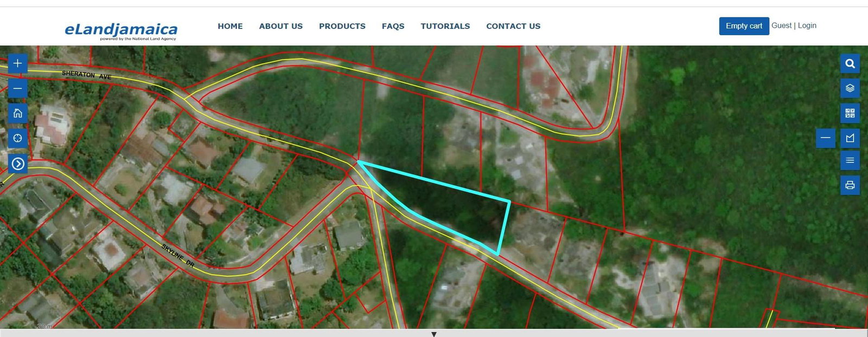The height and width of the screenshot is (337, 868).
Task: Click the SKYLINE DR road label
Action: (x=177, y=256)
